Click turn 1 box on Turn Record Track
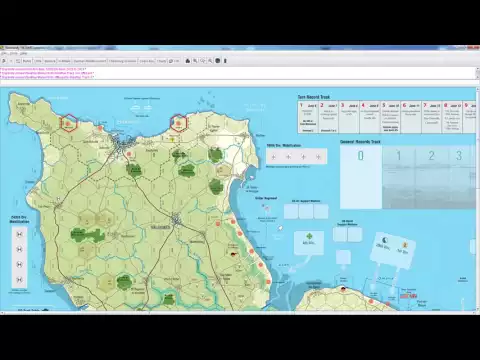This screenshot has width=480, height=360. point(308,117)
